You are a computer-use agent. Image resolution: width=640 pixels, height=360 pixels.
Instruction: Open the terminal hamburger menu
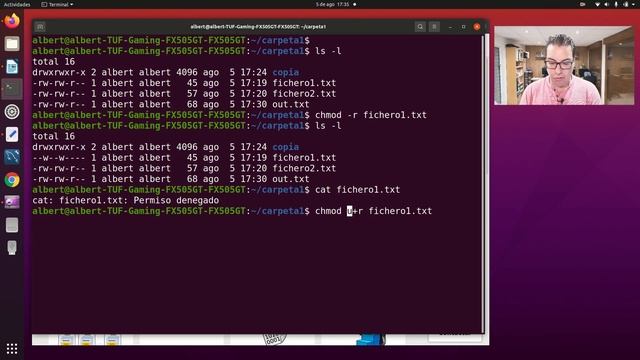point(434,27)
